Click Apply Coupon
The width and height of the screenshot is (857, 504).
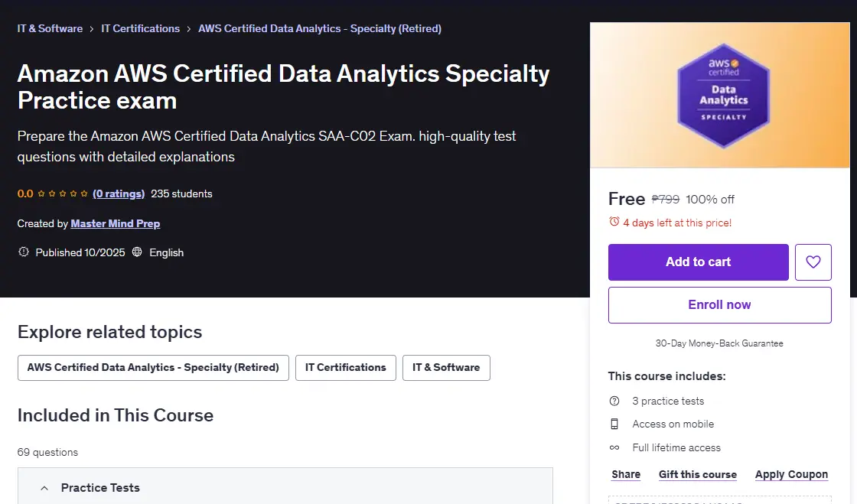tap(791, 474)
